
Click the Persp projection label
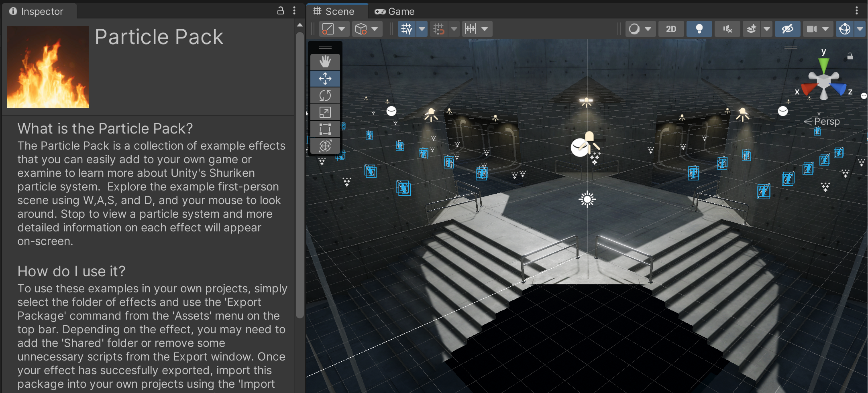(827, 121)
